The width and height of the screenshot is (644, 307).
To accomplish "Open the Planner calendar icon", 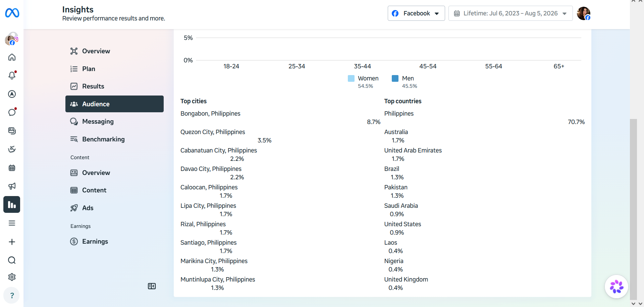I will 12,168.
